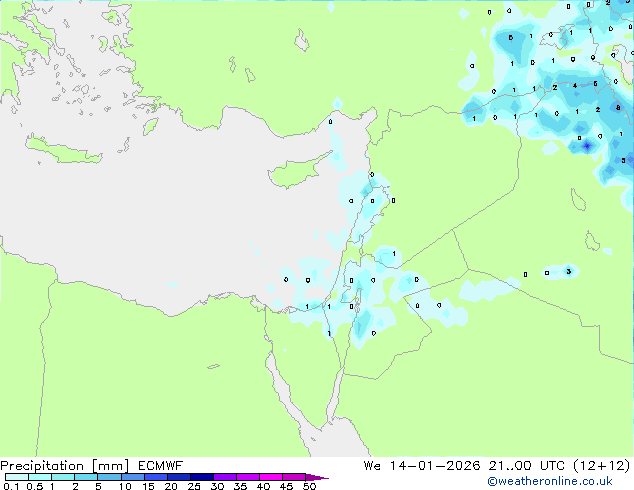Image resolution: width=634 pixels, height=490 pixels.
Task: Select the 10–15 mm legend swatch
Action: 133,477
